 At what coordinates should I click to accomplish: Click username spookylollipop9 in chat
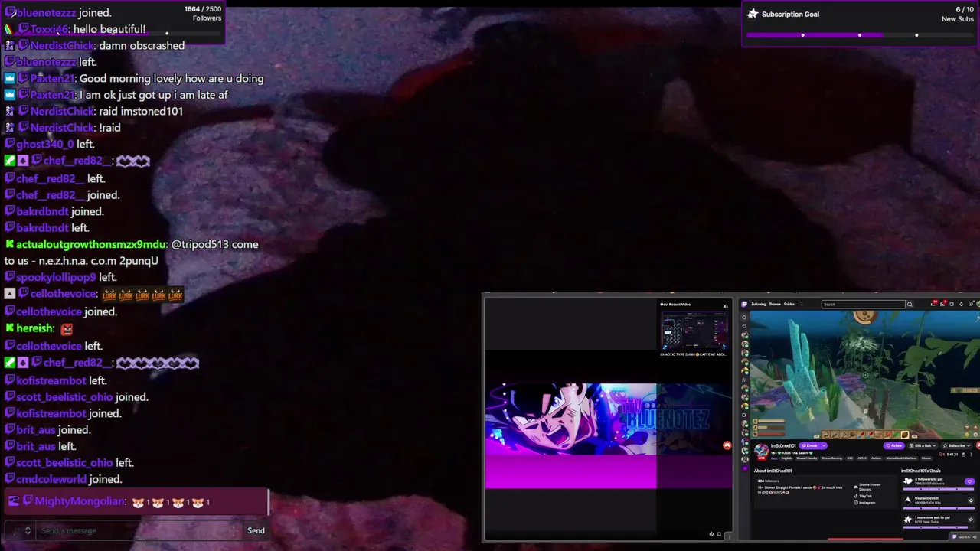pyautogui.click(x=56, y=277)
